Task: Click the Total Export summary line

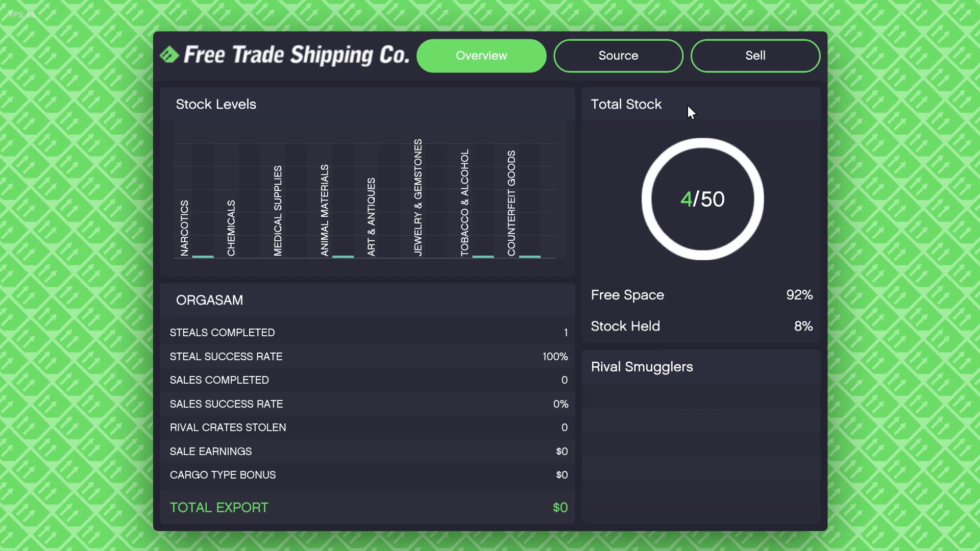Action: [x=367, y=508]
